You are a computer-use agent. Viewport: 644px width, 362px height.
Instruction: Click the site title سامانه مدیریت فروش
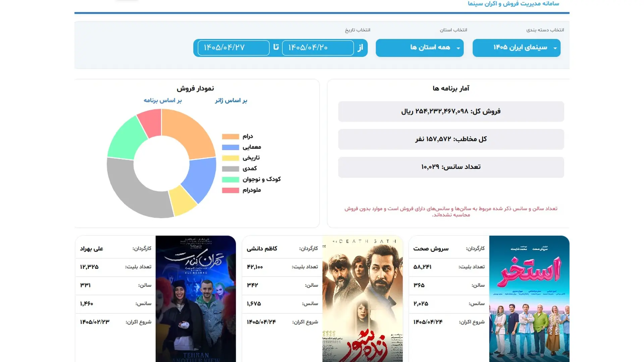tap(513, 3)
